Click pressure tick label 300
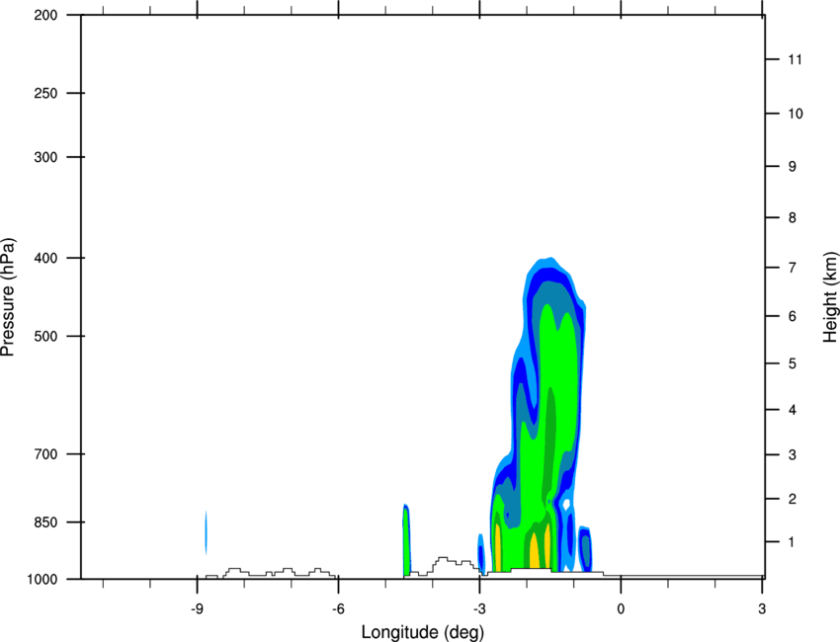 46,157
